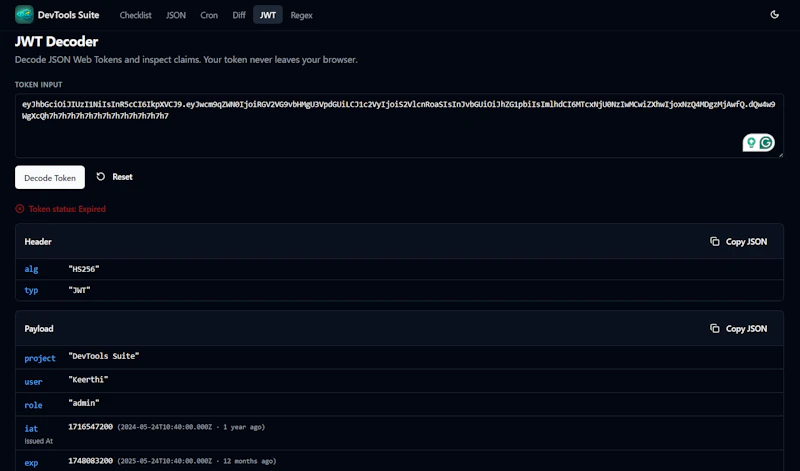Screen dimensions: 800x471
Task: Click the Reset button
Action: point(114,177)
